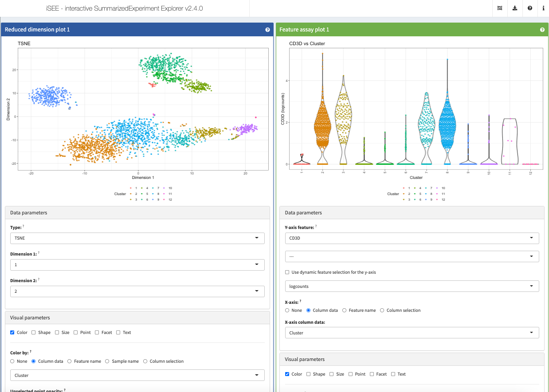
Task: Click the download export icon in header
Action: (x=514, y=8)
